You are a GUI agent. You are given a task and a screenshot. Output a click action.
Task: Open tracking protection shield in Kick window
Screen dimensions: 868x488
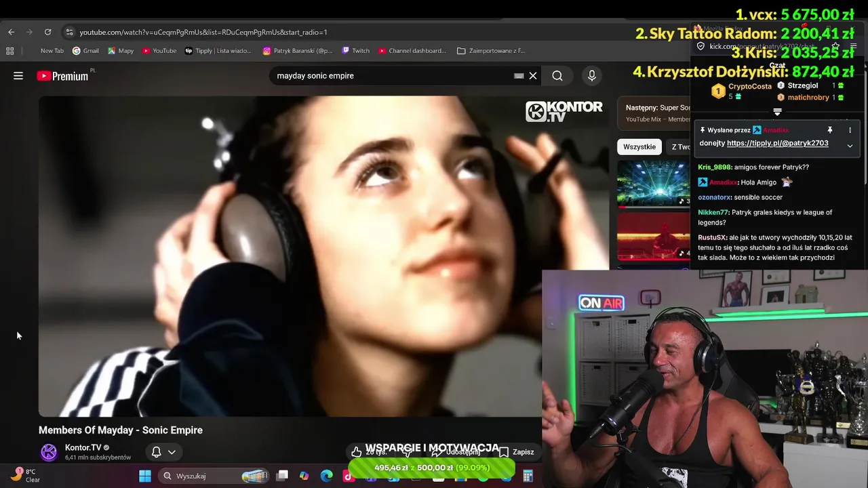(x=701, y=46)
